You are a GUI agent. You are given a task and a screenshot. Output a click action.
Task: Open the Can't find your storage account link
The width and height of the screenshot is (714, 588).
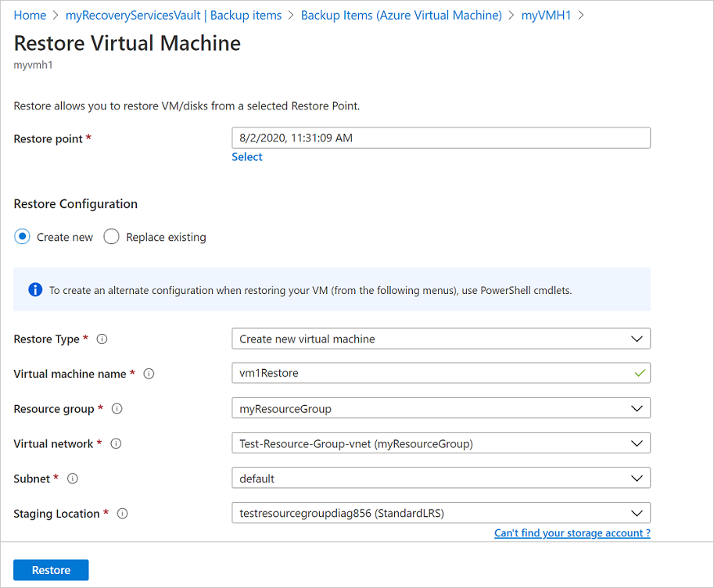(x=572, y=532)
